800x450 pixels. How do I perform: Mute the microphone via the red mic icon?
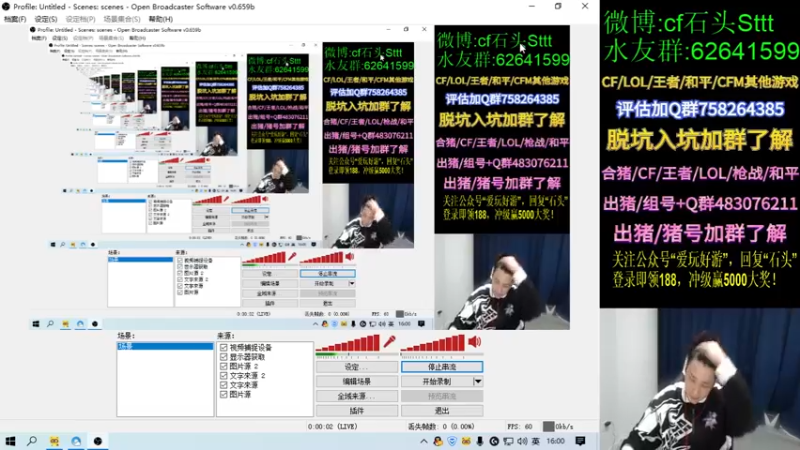click(390, 342)
